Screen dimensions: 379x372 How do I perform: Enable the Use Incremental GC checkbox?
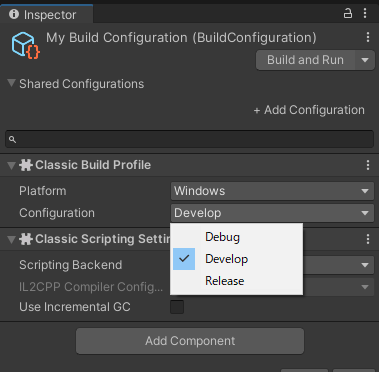point(177,307)
